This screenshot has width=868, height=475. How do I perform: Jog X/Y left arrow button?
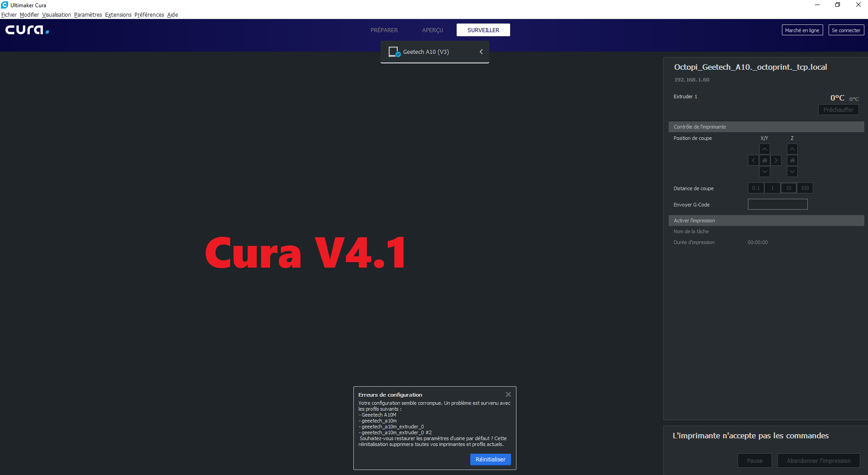[753, 160]
